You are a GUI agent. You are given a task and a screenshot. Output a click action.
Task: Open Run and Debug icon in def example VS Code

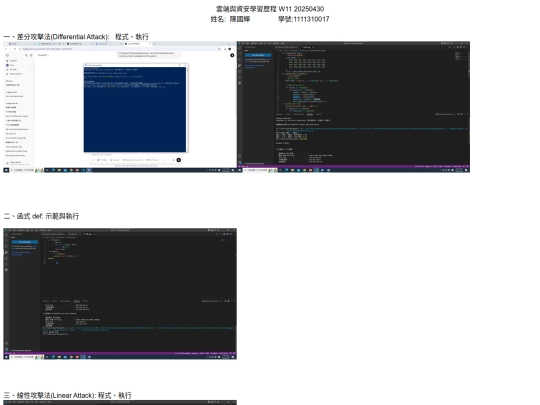click(x=6, y=252)
